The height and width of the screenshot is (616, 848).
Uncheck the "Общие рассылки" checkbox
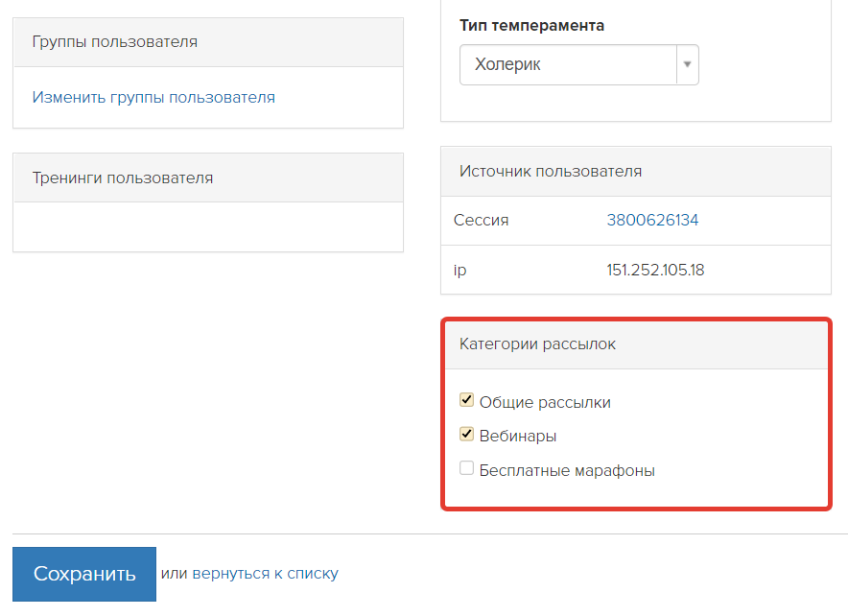466,399
